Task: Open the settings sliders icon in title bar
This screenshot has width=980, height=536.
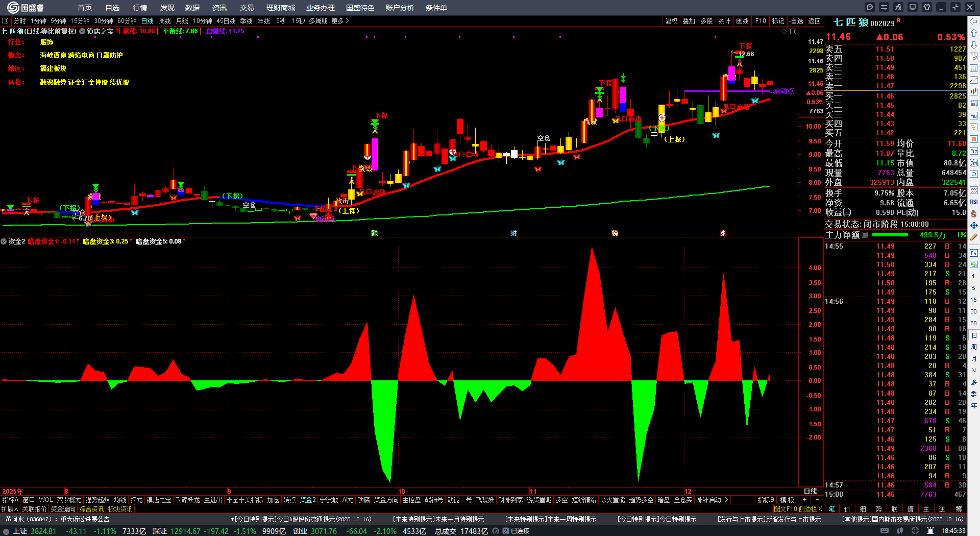Action: coord(884,7)
